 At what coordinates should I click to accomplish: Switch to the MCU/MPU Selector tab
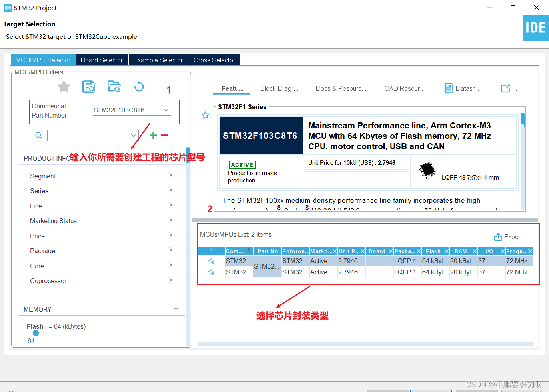click(x=43, y=60)
